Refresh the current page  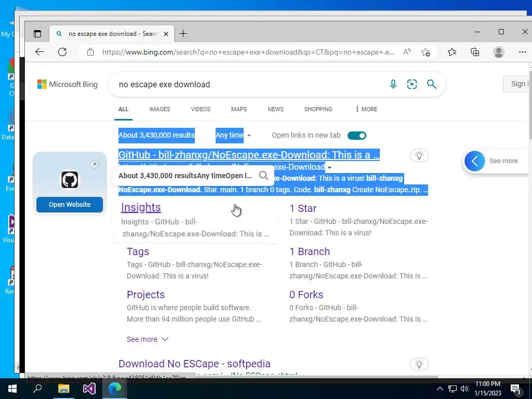(62, 52)
